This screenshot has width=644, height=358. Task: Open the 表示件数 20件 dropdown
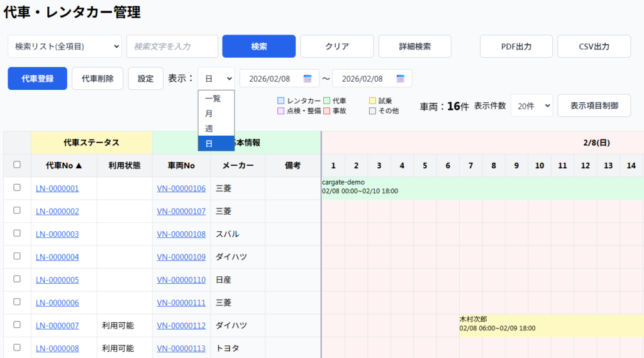531,106
